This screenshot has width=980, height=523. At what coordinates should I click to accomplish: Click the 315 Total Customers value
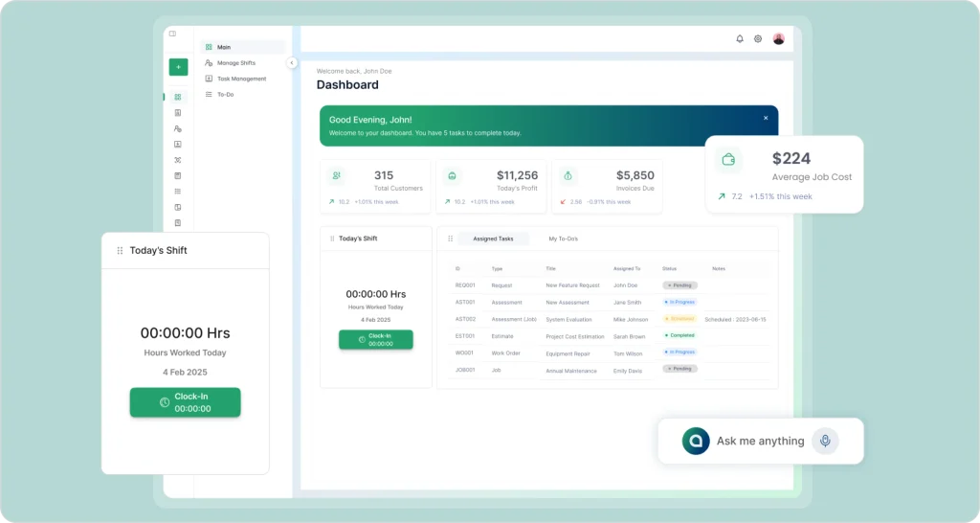coord(384,175)
